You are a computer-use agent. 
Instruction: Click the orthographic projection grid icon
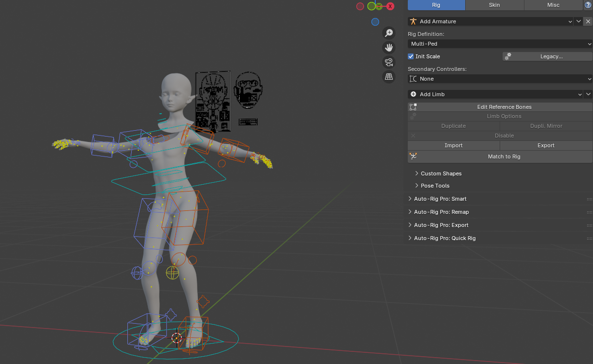pos(388,77)
